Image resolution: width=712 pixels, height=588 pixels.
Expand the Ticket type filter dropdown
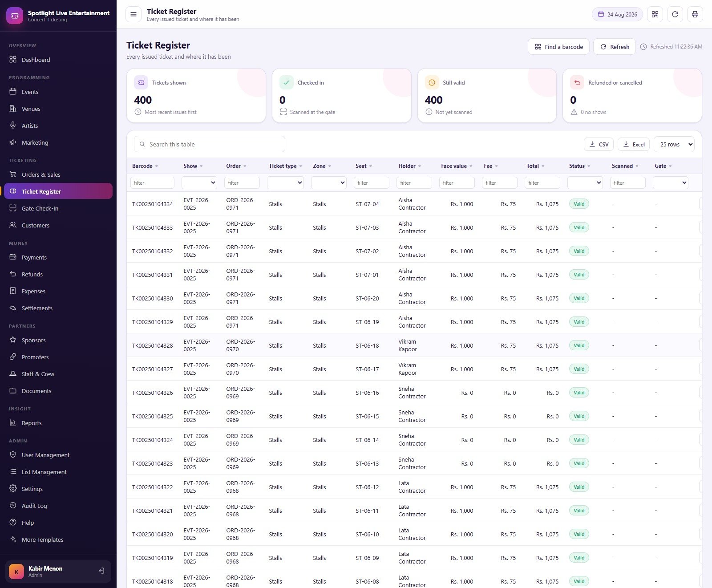(285, 182)
